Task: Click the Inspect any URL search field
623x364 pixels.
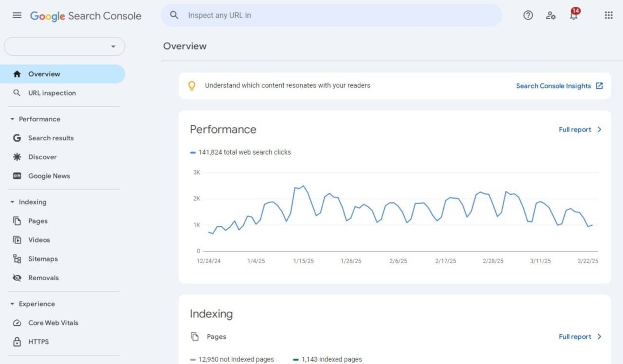Action: (331, 15)
